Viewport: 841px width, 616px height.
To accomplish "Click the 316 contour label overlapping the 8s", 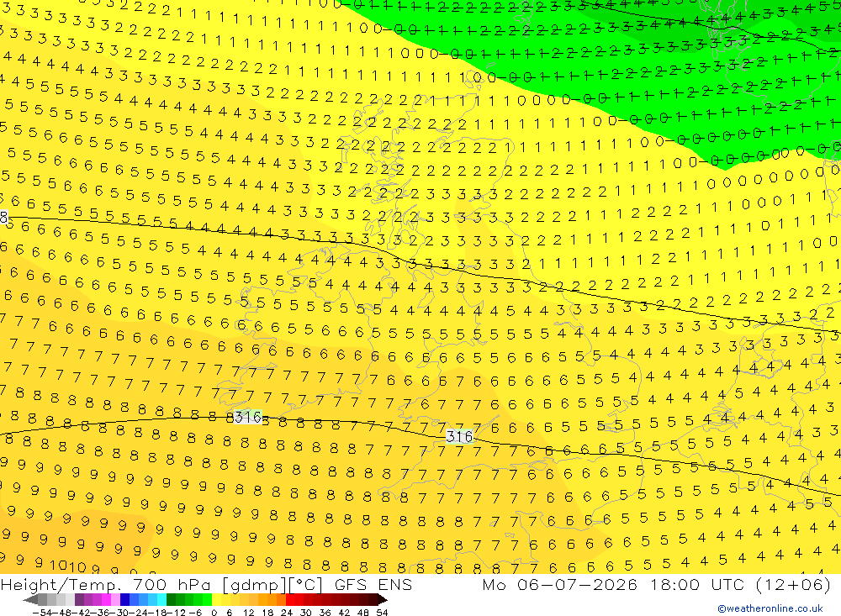I will [x=248, y=417].
